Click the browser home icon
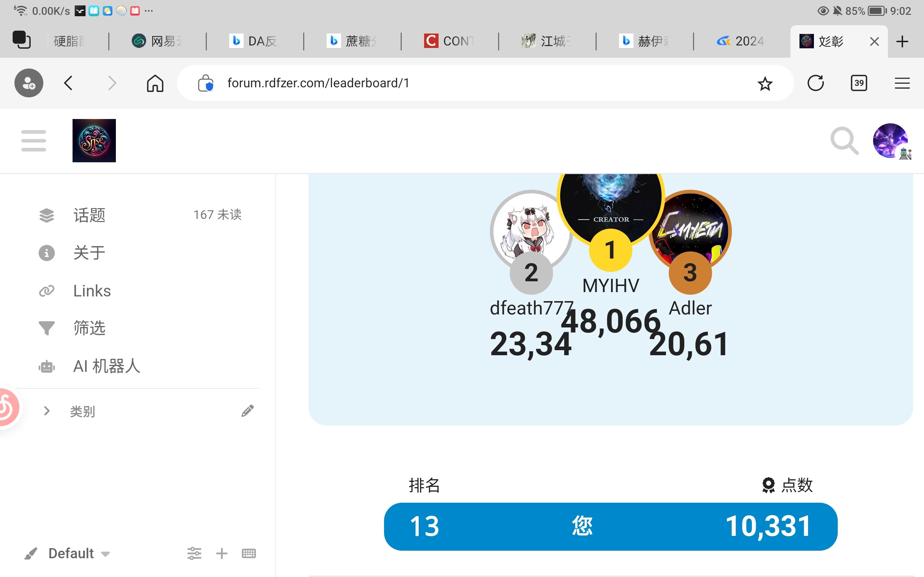 coord(155,83)
